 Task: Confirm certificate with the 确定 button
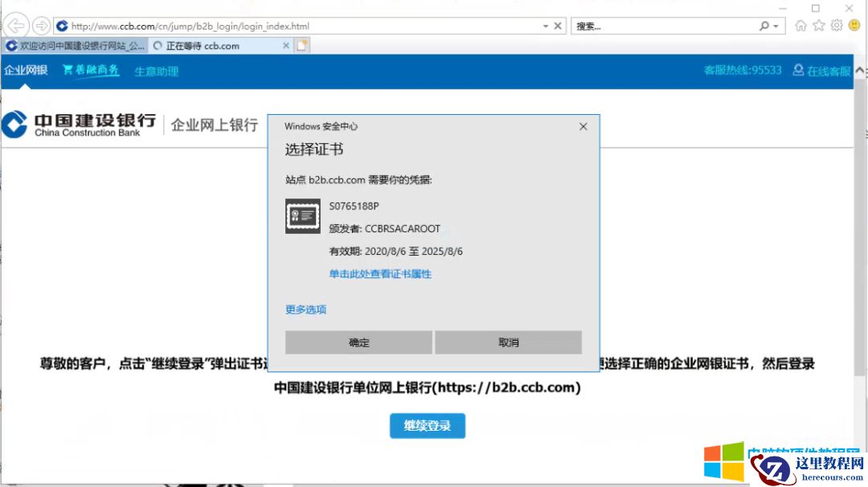(358, 342)
